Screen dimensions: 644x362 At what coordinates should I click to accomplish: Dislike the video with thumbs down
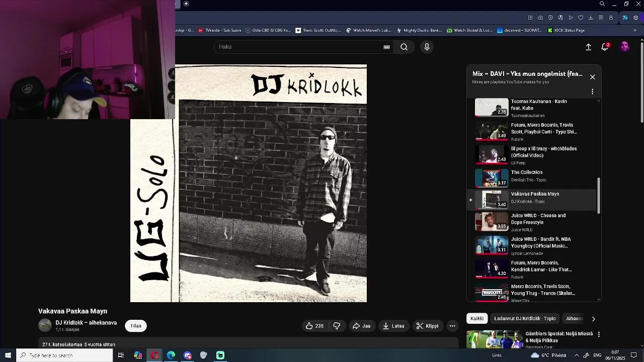[337, 326]
